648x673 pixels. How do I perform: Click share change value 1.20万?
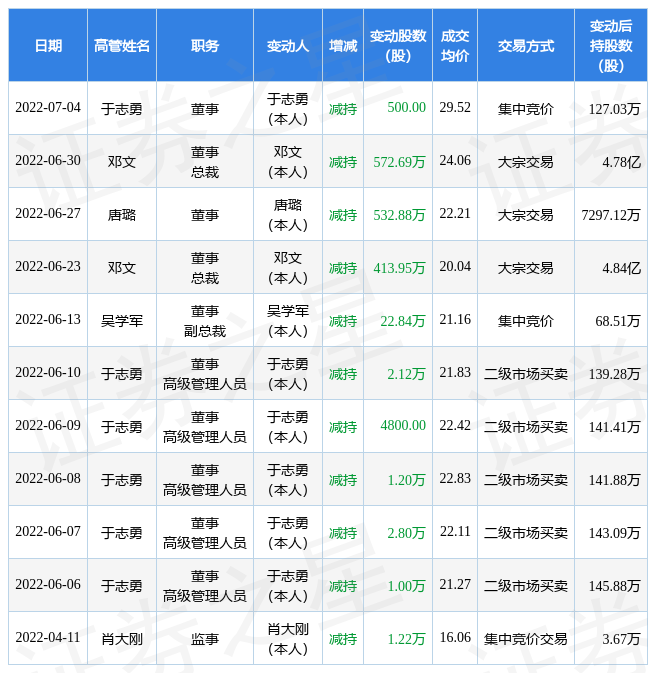point(406,480)
